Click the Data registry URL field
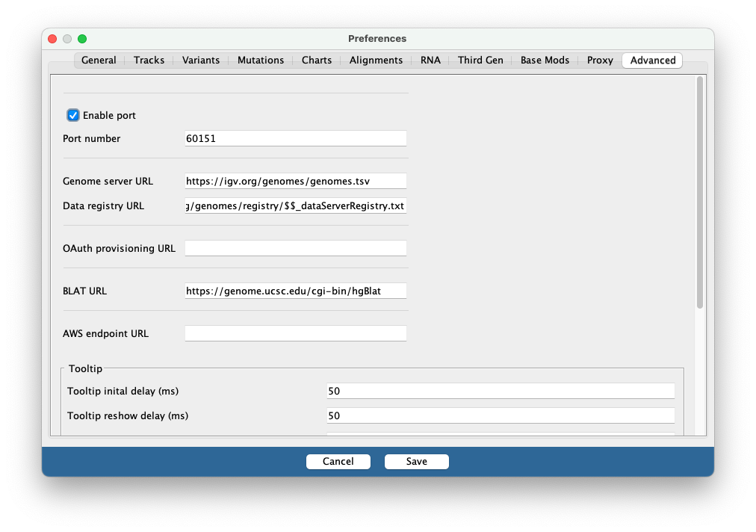The image size is (756, 532). point(296,205)
